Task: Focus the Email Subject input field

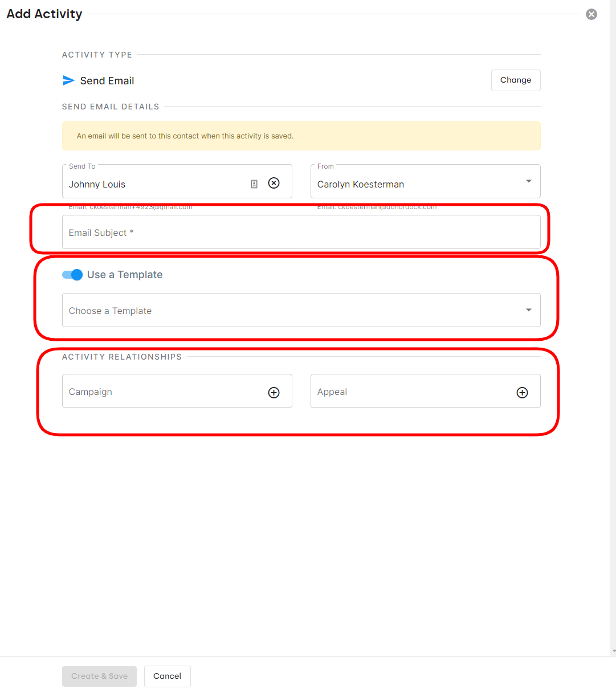Action: (301, 233)
